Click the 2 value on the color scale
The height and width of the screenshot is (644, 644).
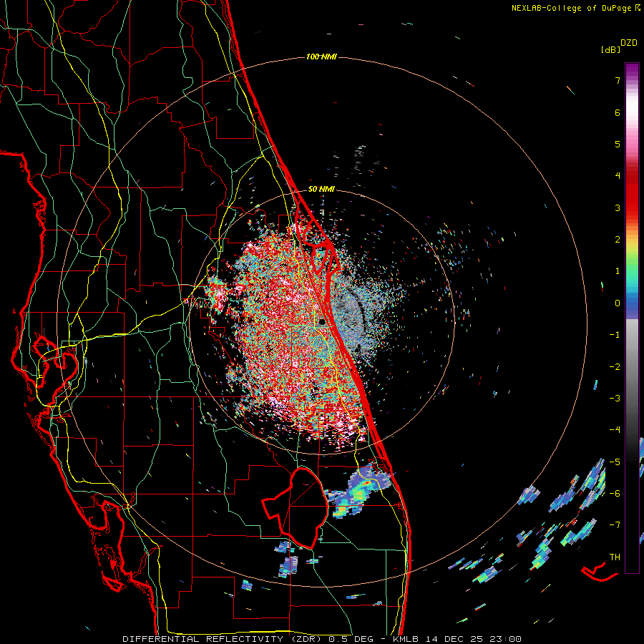coord(618,240)
